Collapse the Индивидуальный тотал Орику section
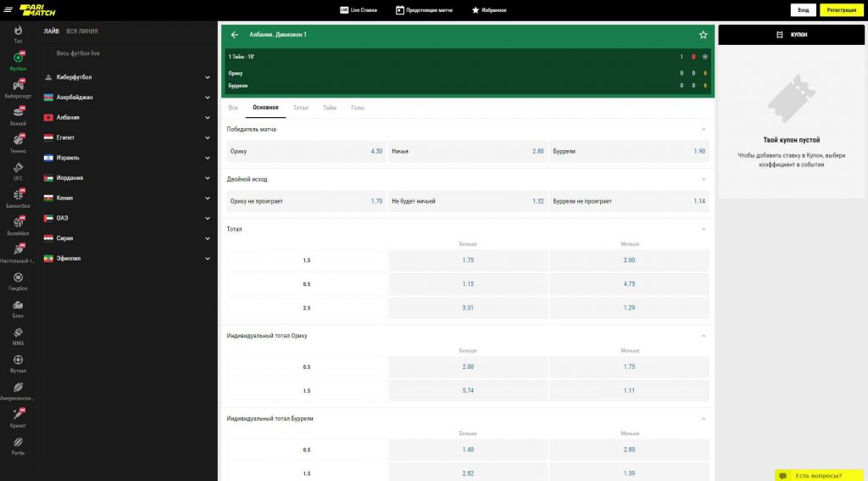This screenshot has width=868, height=481. [704, 336]
